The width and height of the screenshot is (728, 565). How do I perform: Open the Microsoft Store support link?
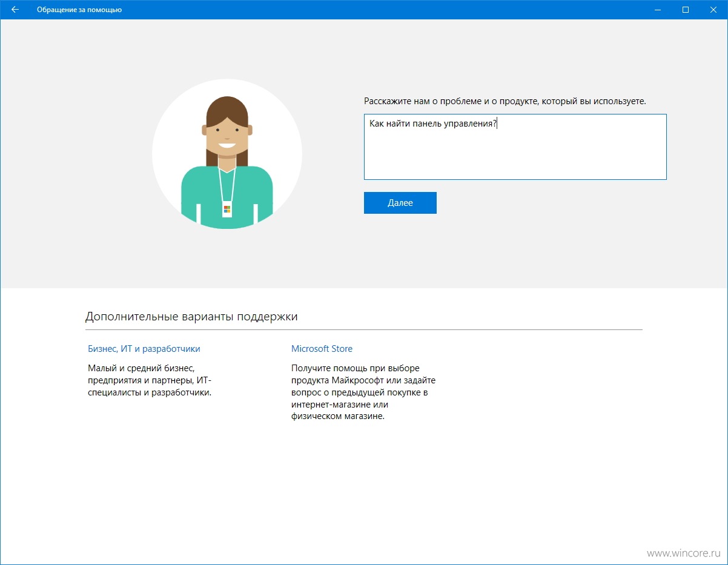pyautogui.click(x=322, y=349)
